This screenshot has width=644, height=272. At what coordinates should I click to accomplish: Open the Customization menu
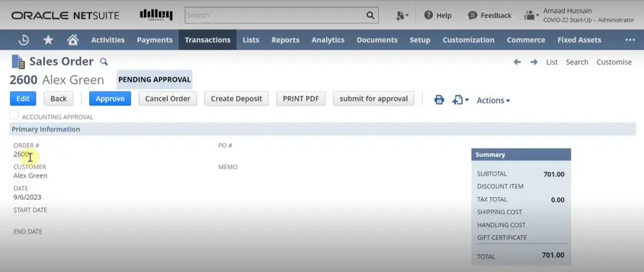tap(469, 40)
